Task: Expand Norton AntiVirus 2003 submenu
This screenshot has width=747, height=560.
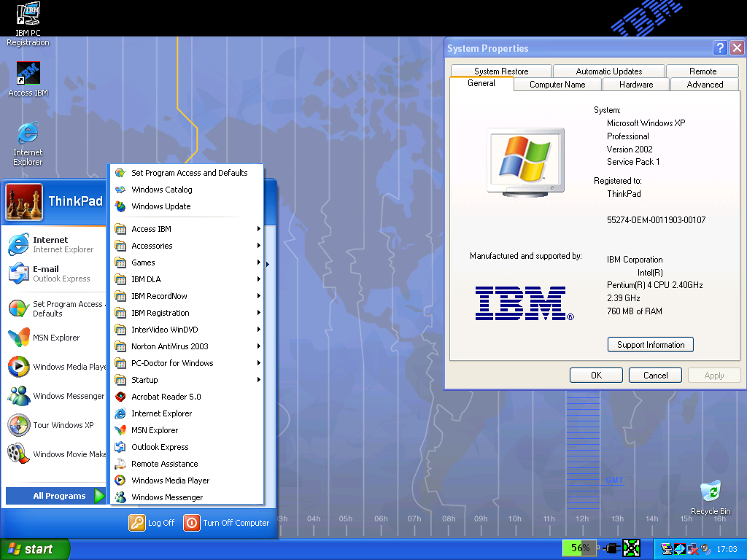Action: [169, 346]
